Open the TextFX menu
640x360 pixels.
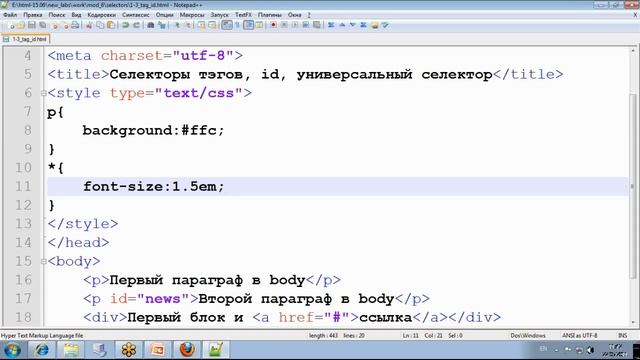pos(243,15)
